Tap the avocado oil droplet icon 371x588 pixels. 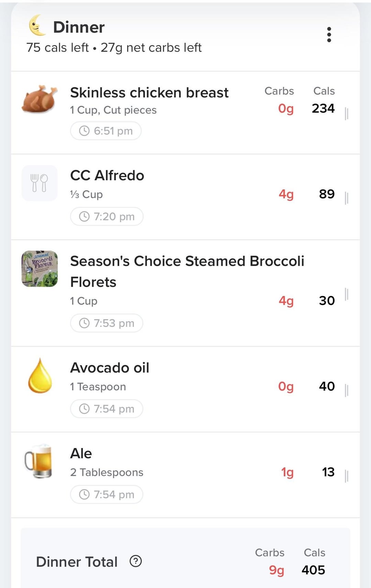[x=40, y=375]
